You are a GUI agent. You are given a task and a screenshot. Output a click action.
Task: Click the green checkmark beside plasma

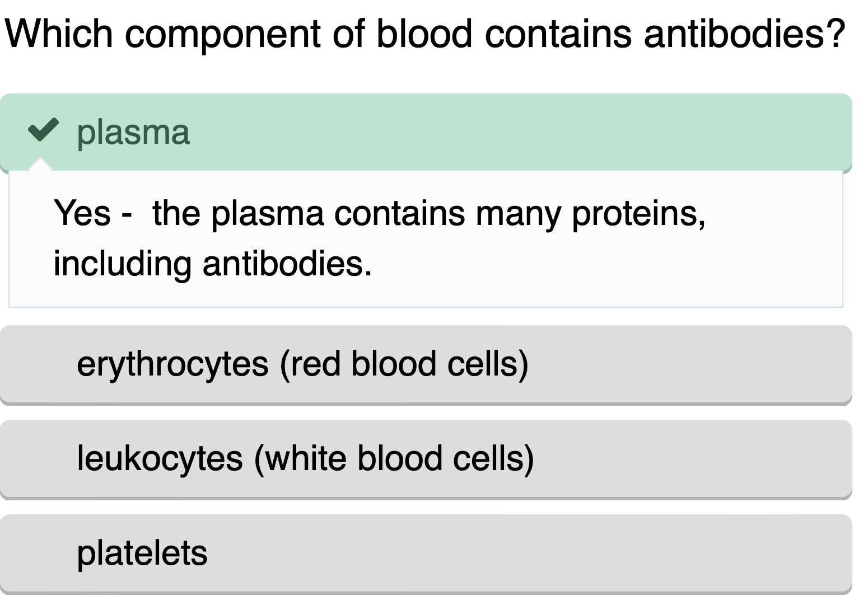[x=43, y=130]
